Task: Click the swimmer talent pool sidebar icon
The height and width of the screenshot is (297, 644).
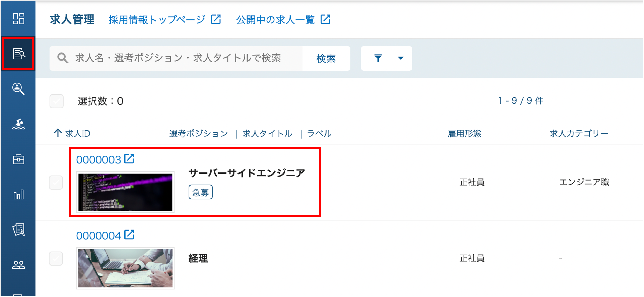Action: point(18,124)
